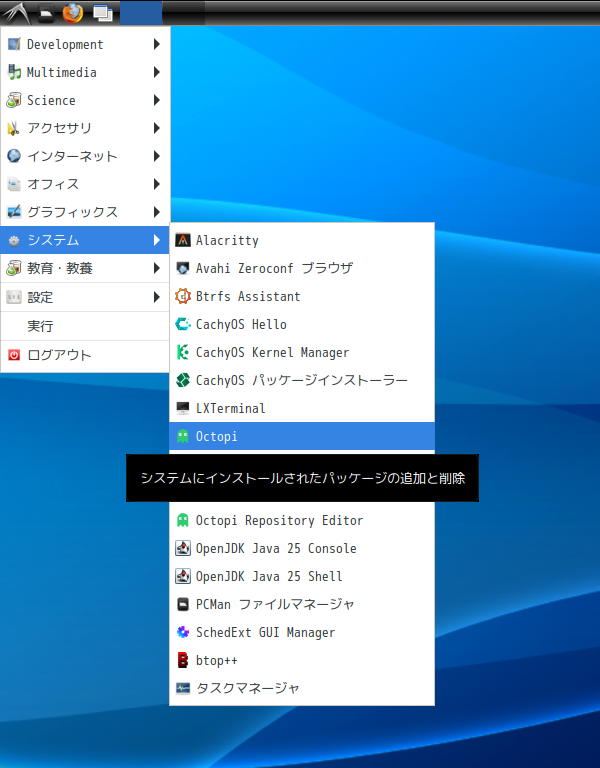Launch タスクマネージャ entry

pos(302,688)
